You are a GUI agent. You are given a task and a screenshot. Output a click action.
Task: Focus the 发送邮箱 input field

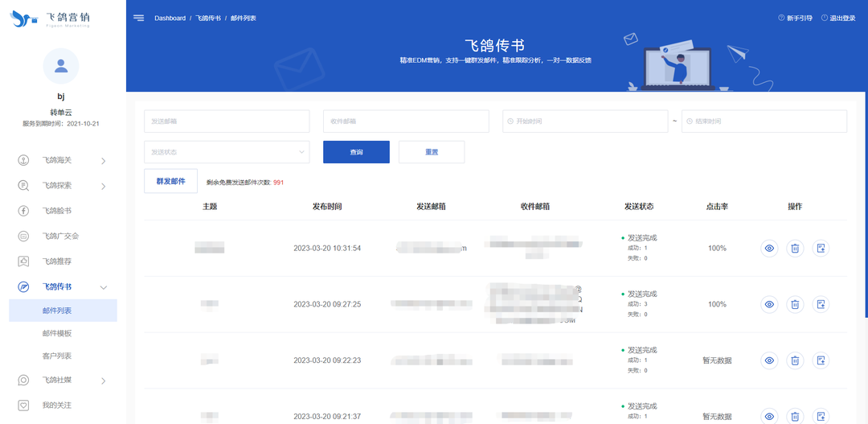coord(227,121)
